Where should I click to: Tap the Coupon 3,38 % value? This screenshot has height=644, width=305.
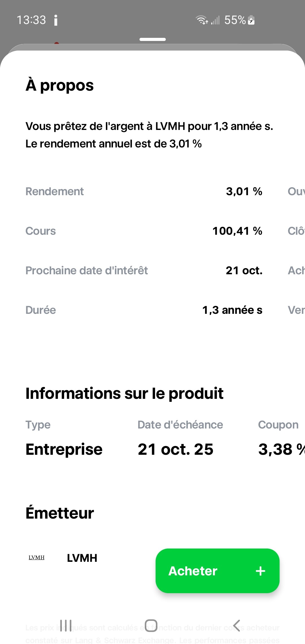pyautogui.click(x=282, y=449)
